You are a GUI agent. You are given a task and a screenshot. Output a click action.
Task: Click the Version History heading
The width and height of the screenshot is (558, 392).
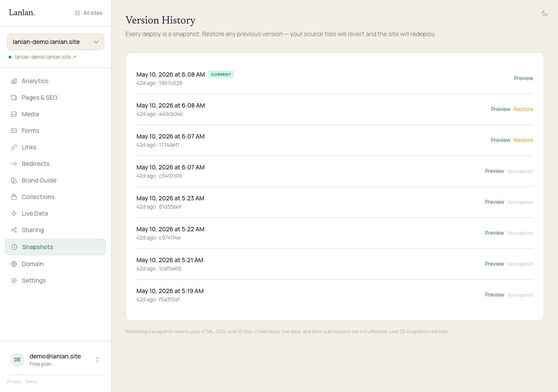(160, 20)
